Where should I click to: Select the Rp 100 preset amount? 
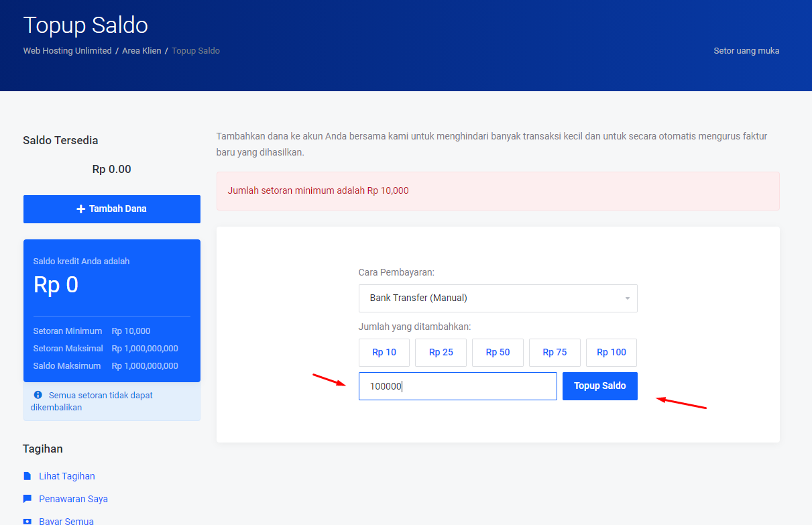pos(611,353)
